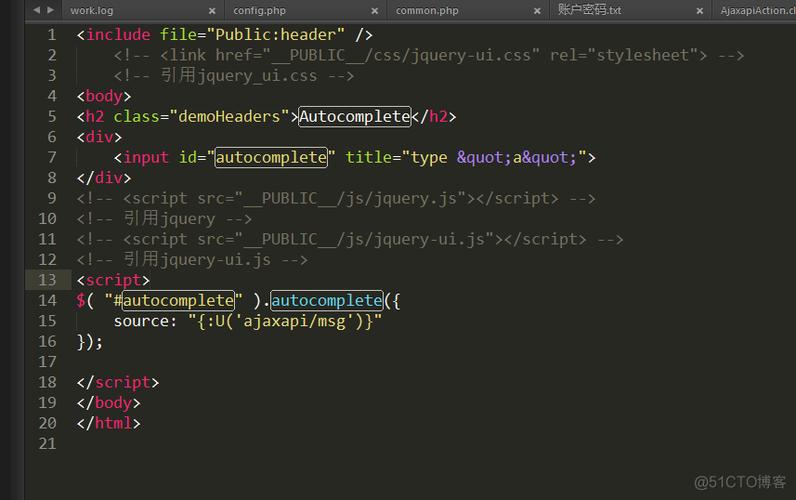
Task: Click the &quot;a&quot; entity text
Action: point(516,157)
